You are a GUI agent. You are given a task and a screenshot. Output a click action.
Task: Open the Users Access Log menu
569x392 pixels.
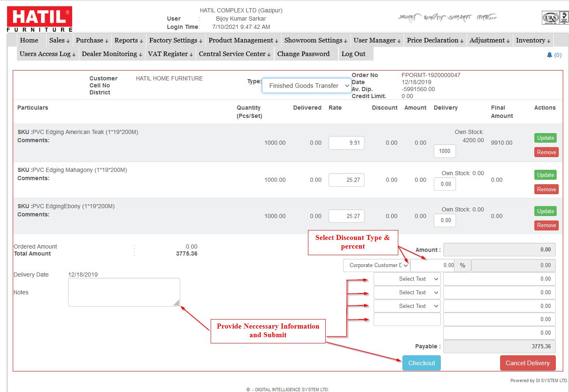[47, 54]
